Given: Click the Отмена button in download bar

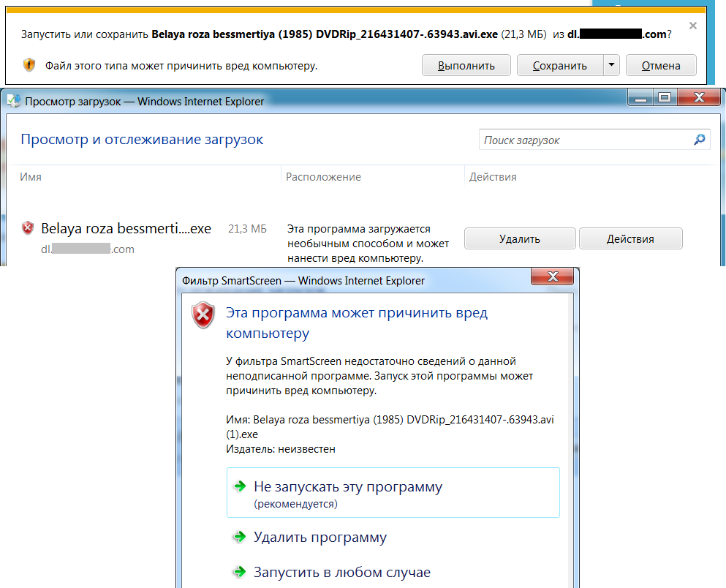Looking at the screenshot, I should pyautogui.click(x=661, y=65).
